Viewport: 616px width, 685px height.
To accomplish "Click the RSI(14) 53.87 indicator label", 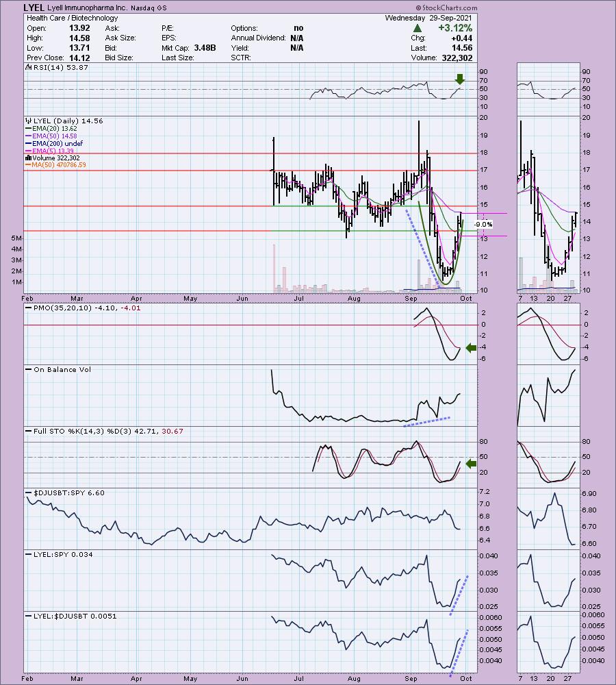I will point(61,68).
